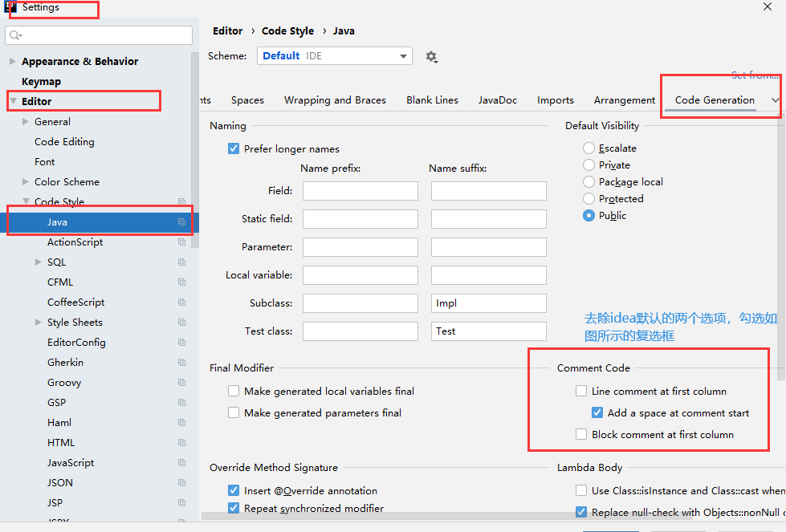Click the copy icon beside Groovy
The image size is (786, 532).
pos(182,382)
